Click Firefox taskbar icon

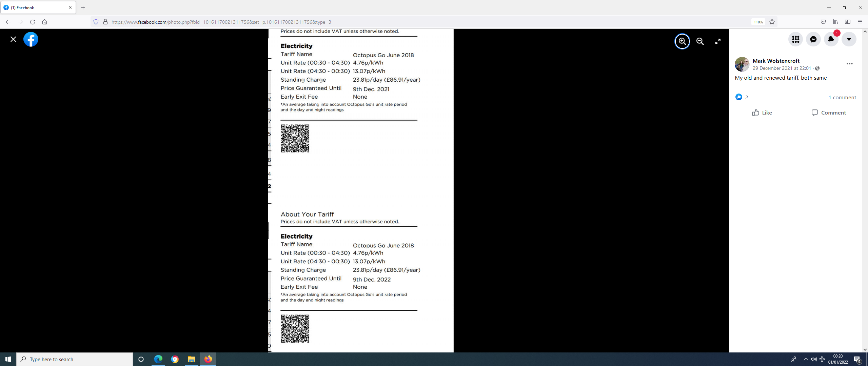coord(208,359)
